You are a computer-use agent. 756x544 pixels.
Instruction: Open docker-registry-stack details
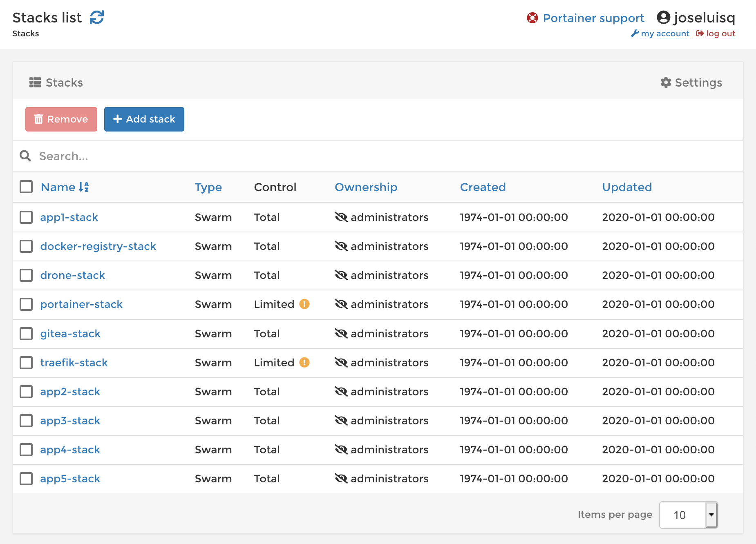(x=98, y=246)
